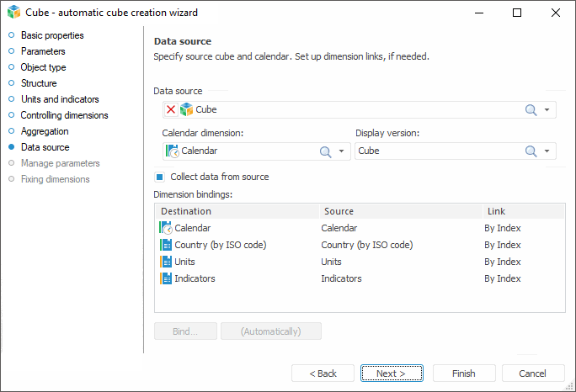The width and height of the screenshot is (576, 392).
Task: Click the search magnifier in Calendar dimension field
Action: (x=325, y=151)
